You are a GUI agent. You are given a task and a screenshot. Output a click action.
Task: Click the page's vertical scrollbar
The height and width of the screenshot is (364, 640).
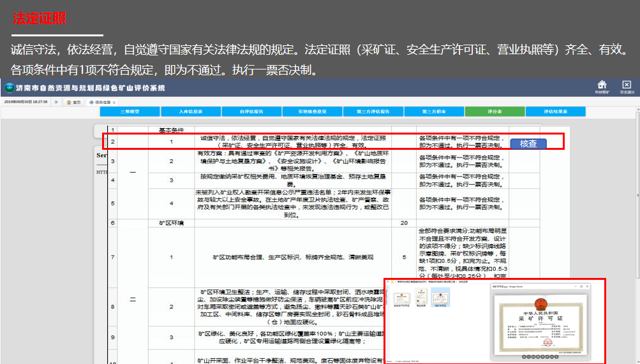[637, 196]
